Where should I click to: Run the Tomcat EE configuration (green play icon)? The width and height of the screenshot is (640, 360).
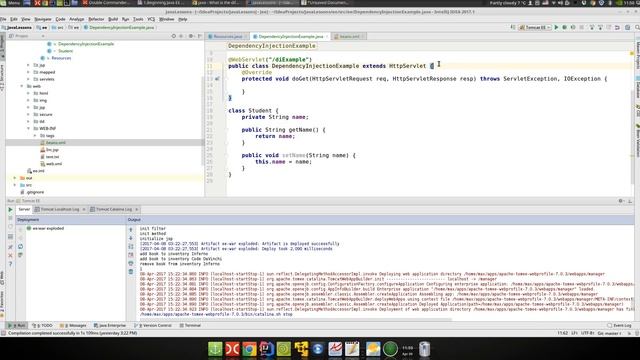[556, 27]
